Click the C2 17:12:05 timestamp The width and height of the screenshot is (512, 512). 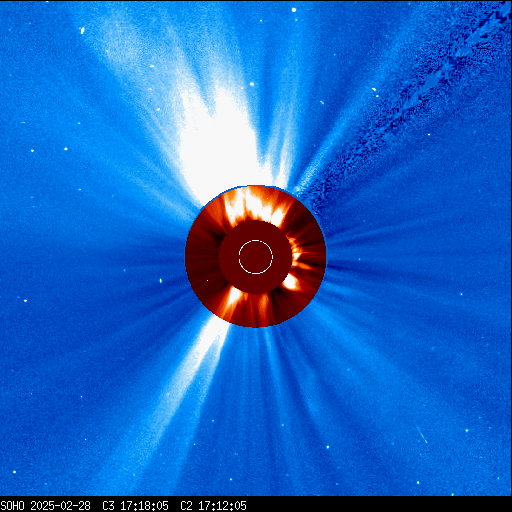click(213, 506)
